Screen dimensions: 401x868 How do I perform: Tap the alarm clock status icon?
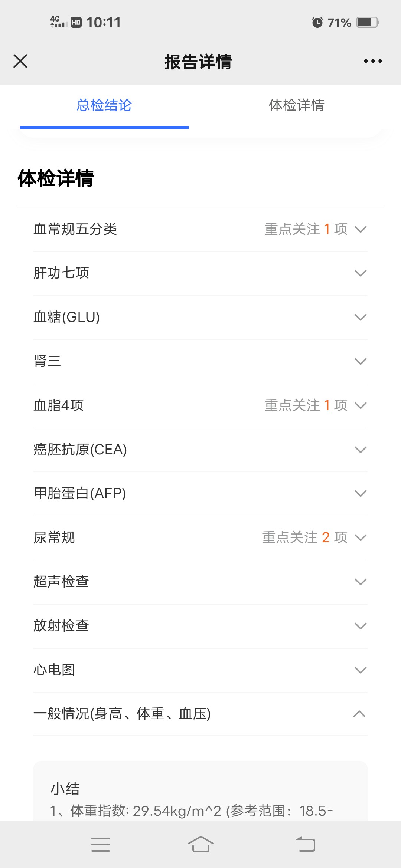[x=317, y=23]
